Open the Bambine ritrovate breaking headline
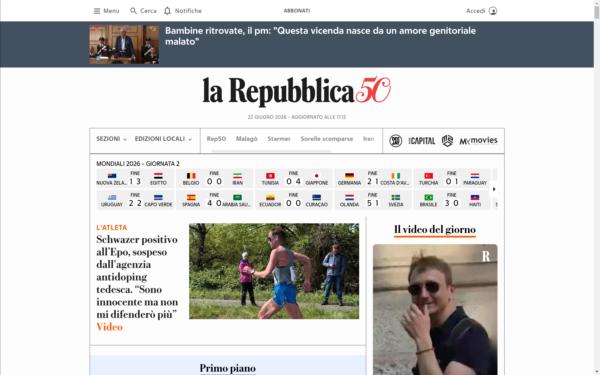This screenshot has height=375, width=600. click(320, 36)
